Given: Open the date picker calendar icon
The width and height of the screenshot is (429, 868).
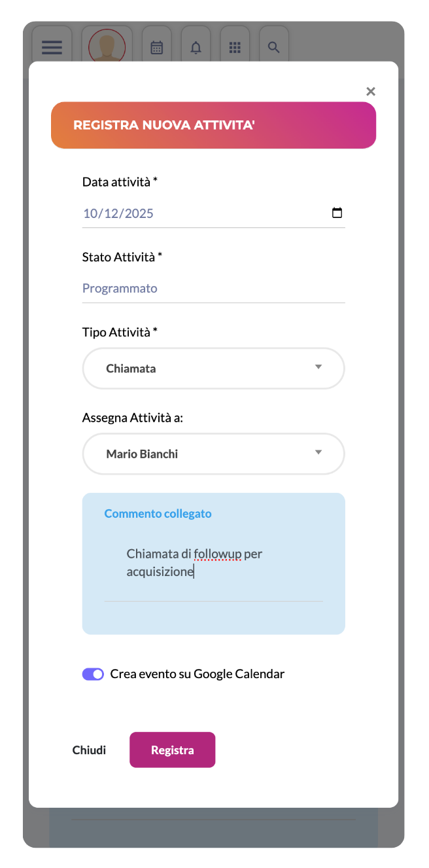Looking at the screenshot, I should click(337, 213).
